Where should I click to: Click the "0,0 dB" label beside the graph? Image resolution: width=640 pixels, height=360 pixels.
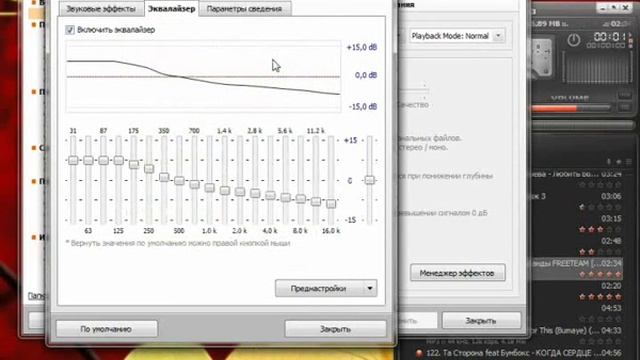click(366, 76)
